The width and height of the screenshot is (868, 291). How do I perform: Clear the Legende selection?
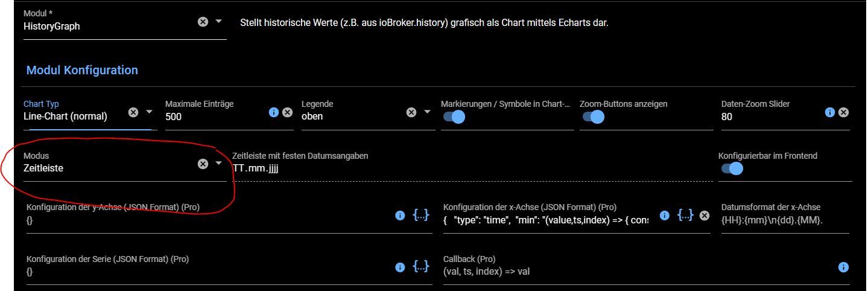[x=411, y=112]
